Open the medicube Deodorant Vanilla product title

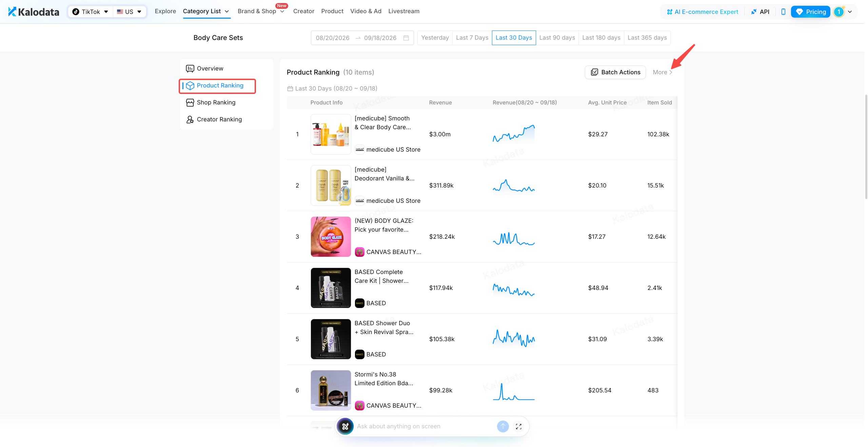click(384, 174)
